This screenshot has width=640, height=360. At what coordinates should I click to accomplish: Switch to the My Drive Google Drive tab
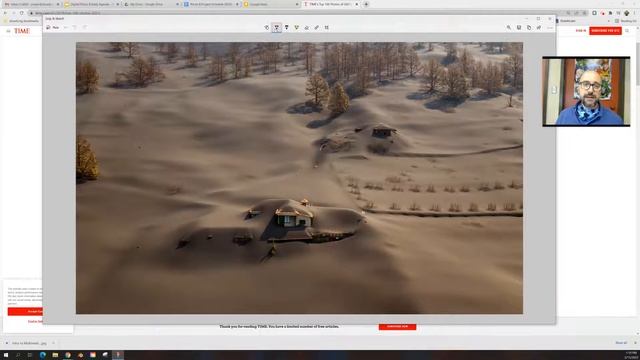152,4
